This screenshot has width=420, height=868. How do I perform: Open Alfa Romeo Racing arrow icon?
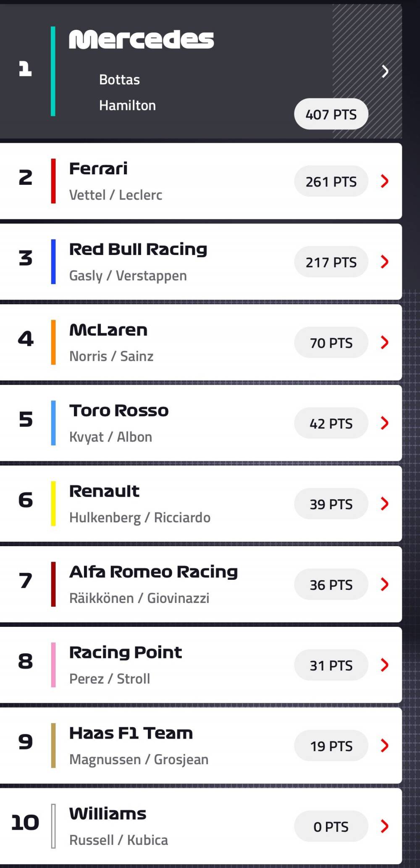point(385,584)
